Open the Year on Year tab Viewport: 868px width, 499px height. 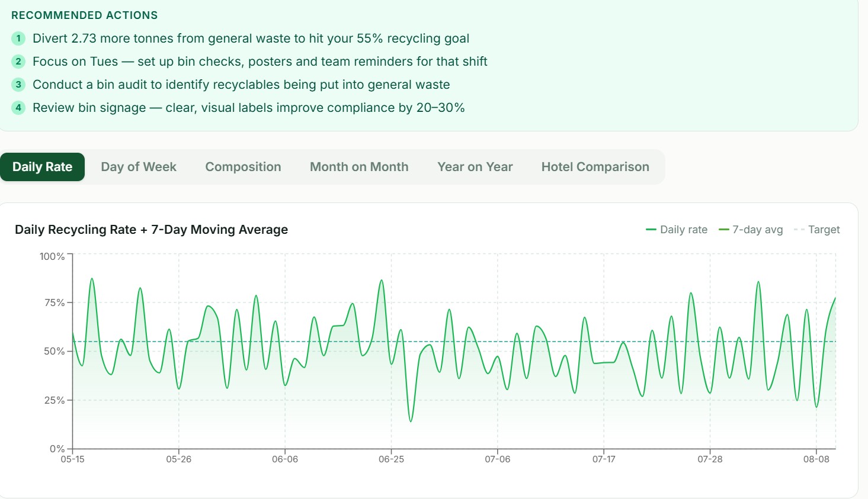(x=475, y=167)
